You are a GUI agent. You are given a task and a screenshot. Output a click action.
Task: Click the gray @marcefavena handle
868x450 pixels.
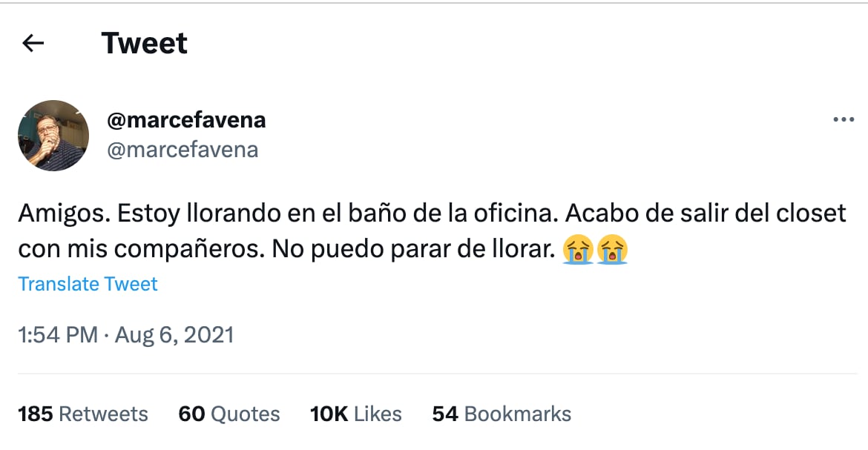tap(183, 150)
